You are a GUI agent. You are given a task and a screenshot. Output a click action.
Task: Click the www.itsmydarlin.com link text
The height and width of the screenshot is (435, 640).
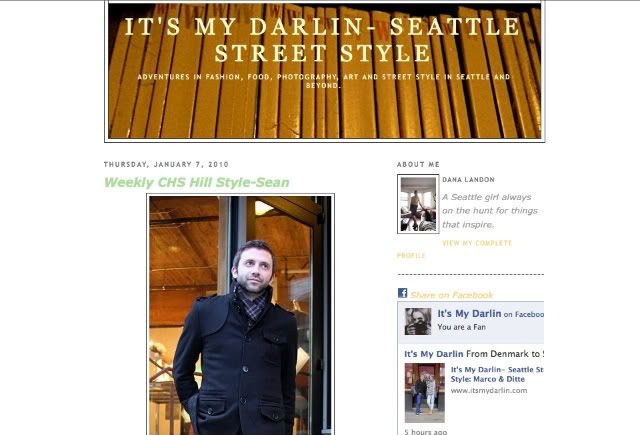pos(489,391)
